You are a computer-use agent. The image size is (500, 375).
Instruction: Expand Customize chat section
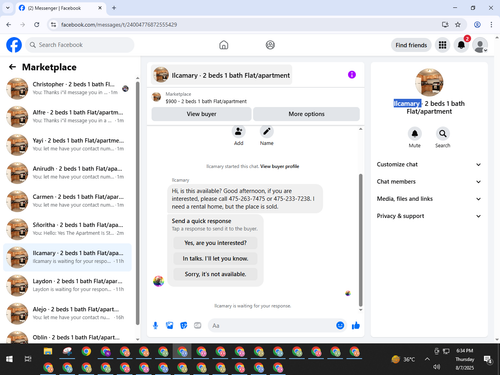point(429,164)
